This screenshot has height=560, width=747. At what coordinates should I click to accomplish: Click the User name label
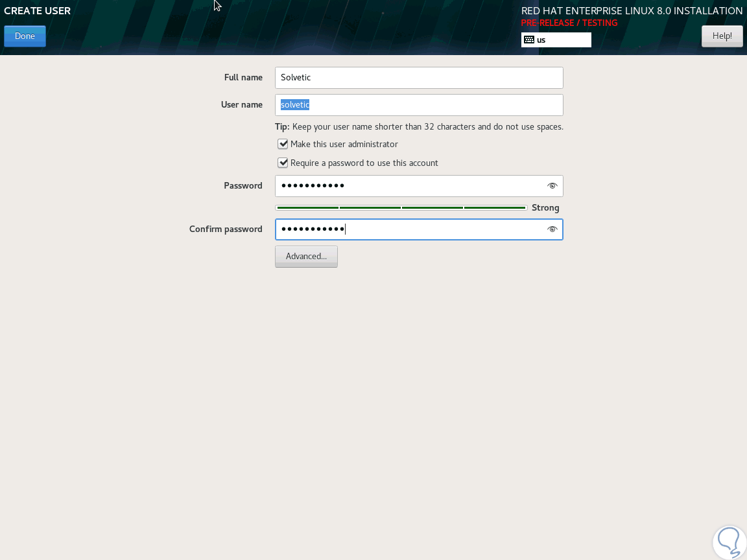[241, 105]
